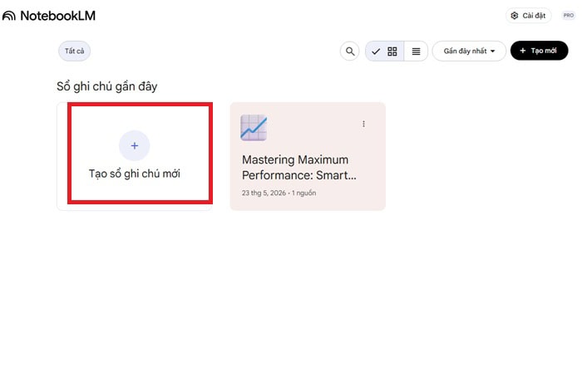Select the Tất cả filter chip

[74, 51]
